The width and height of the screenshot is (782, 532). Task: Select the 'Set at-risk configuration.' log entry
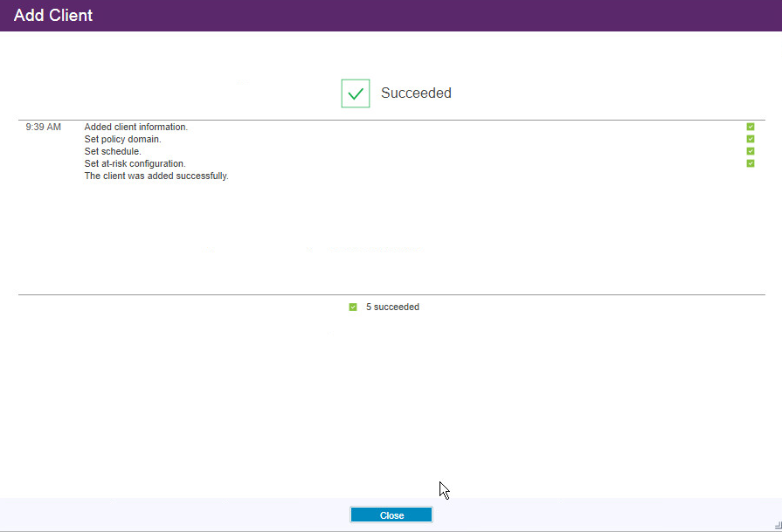click(135, 164)
